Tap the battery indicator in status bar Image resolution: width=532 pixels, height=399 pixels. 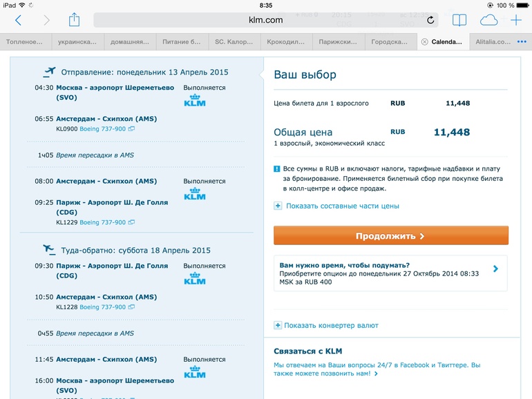(522, 6)
